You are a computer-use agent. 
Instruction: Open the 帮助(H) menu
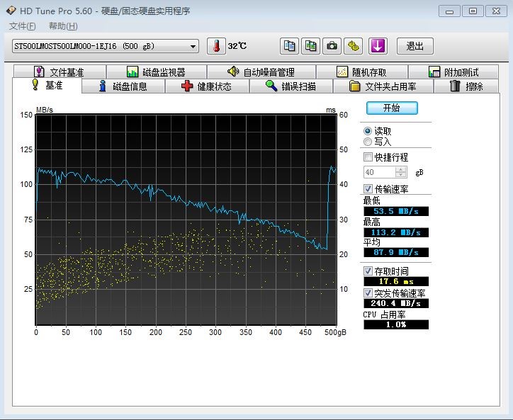[x=63, y=26]
